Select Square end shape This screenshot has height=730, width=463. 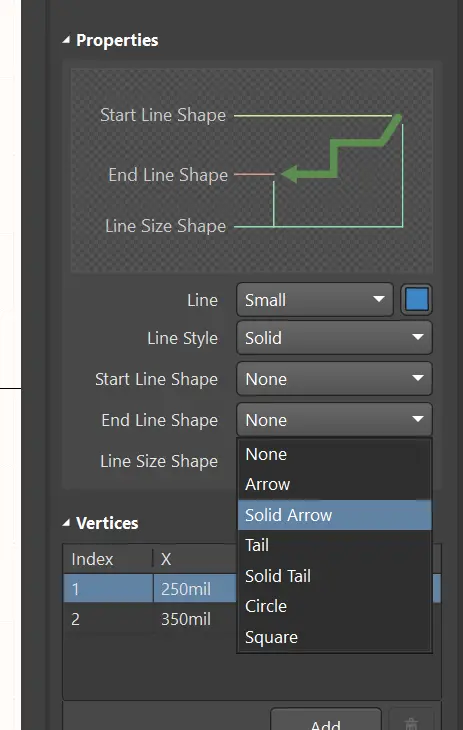coord(334,637)
